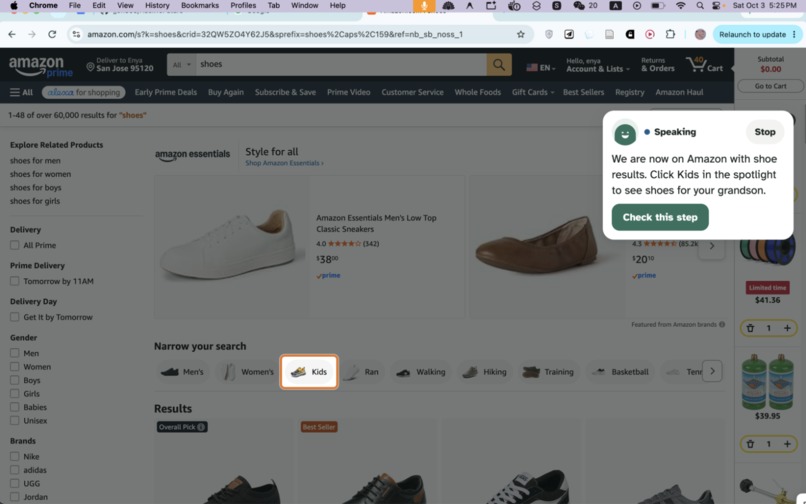This screenshot has width=806, height=504.
Task: Stop the speaking assistant
Action: 764,132
